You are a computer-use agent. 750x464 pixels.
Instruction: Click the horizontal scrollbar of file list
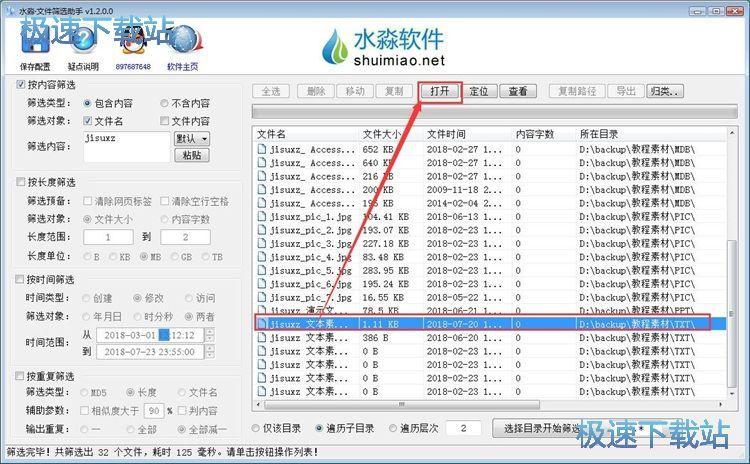coord(402,405)
